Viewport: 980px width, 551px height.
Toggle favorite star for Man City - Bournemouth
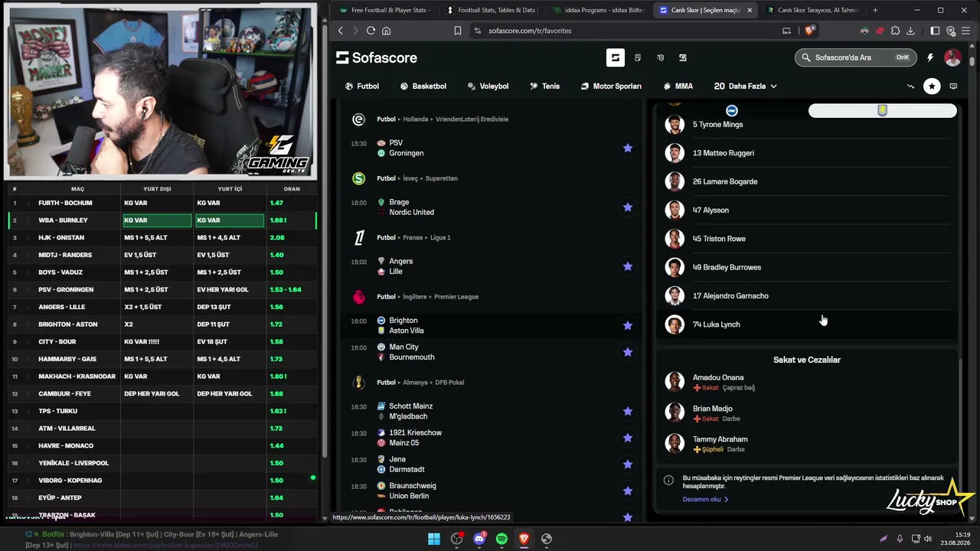click(x=628, y=352)
